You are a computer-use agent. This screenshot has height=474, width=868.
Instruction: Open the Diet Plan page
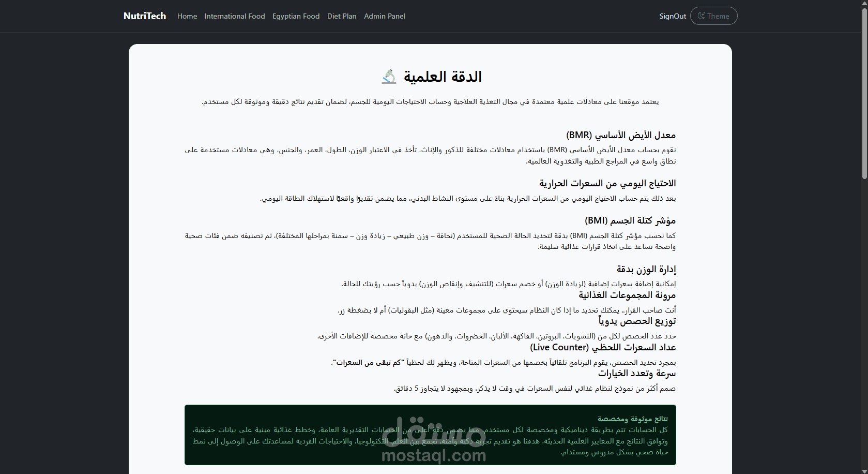(342, 16)
